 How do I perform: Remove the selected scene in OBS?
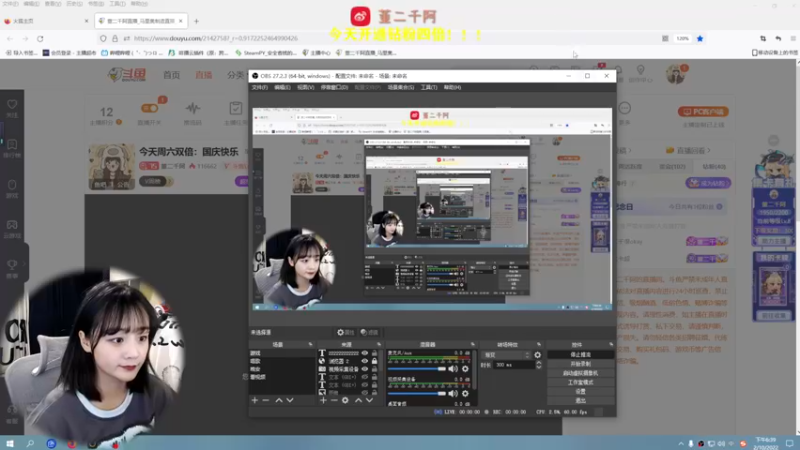(x=266, y=401)
